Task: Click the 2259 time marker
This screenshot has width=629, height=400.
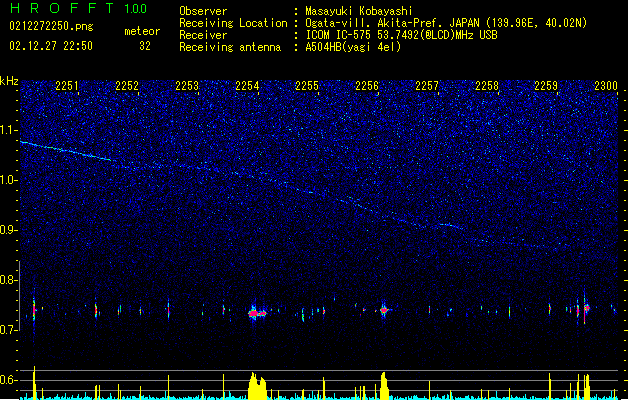Action: (546, 86)
